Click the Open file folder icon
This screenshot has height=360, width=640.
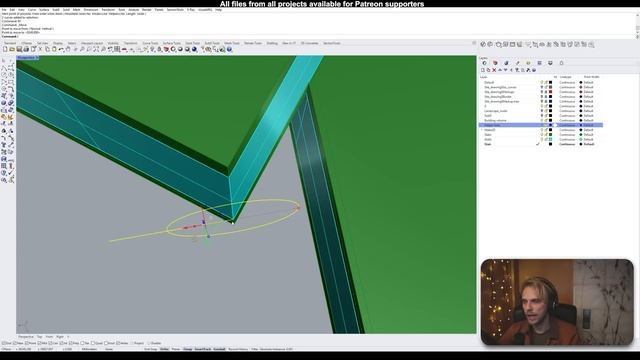point(12,49)
